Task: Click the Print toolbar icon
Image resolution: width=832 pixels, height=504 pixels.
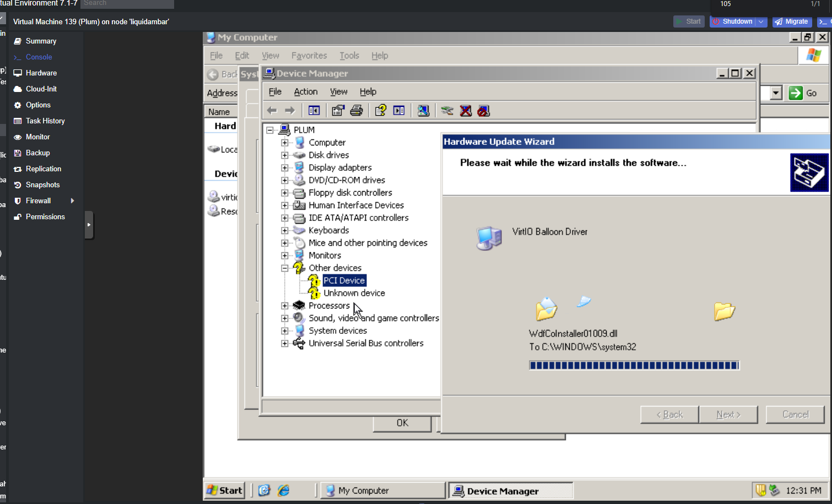Action: pos(356,111)
